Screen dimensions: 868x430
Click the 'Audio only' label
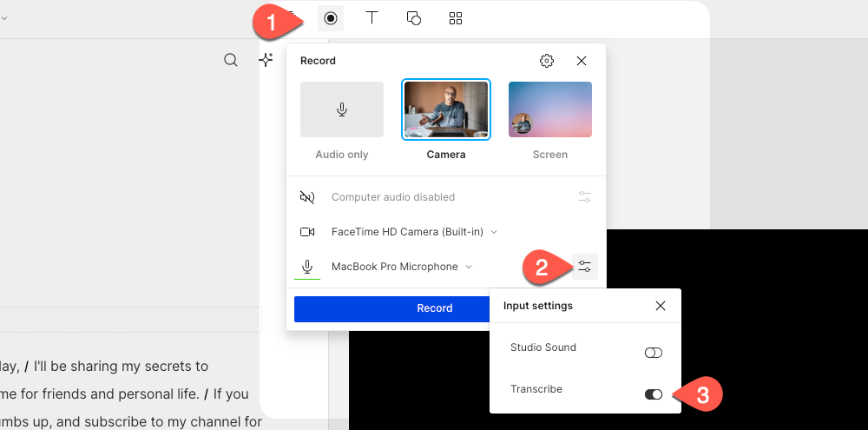(x=341, y=155)
